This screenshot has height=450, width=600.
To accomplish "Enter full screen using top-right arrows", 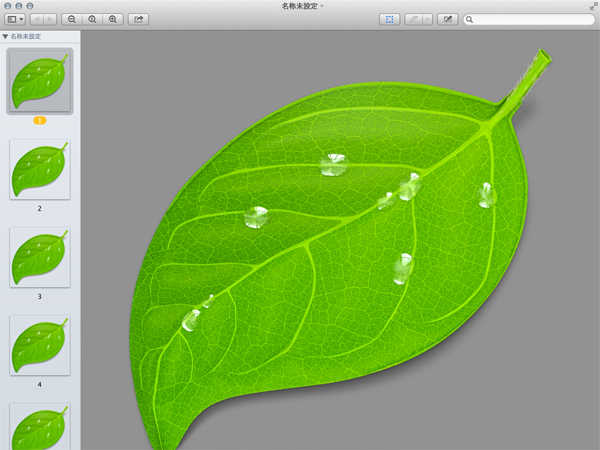I will [x=593, y=6].
